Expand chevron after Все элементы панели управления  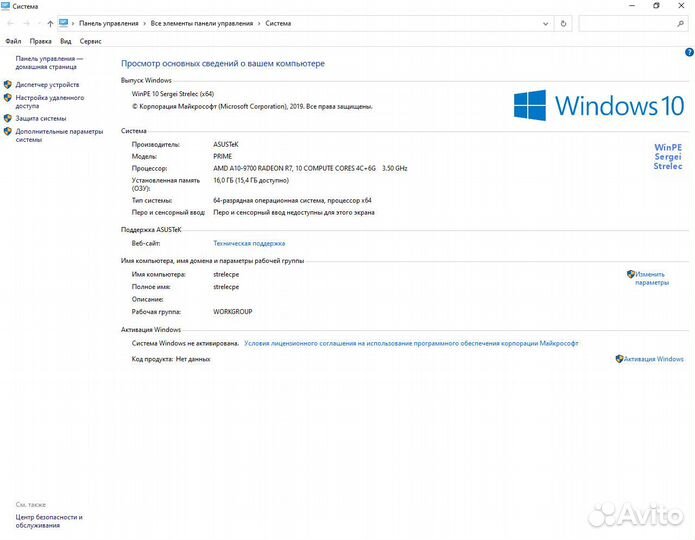[259, 23]
